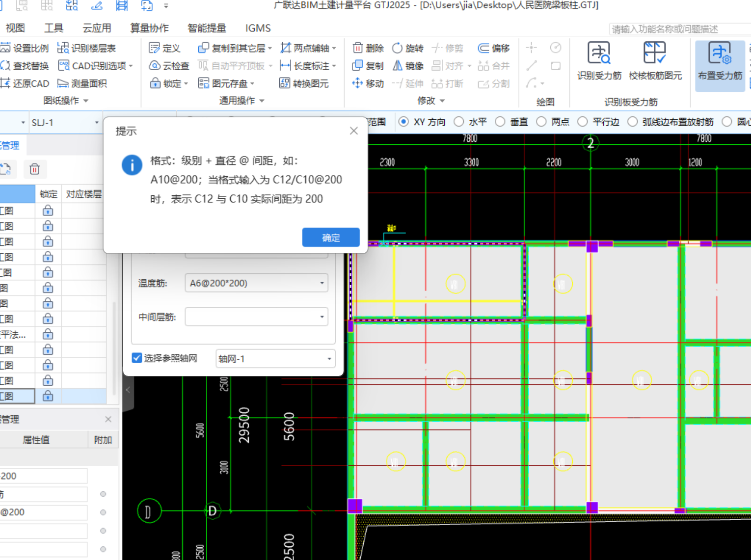The height and width of the screenshot is (560, 751).
Task: Click the 锁定 column header
Action: tap(48, 194)
